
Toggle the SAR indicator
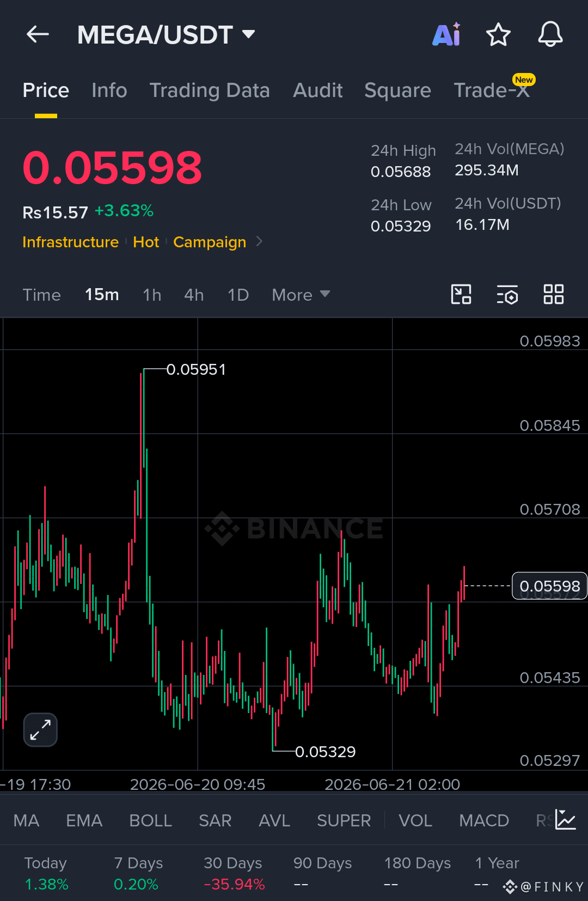215,820
